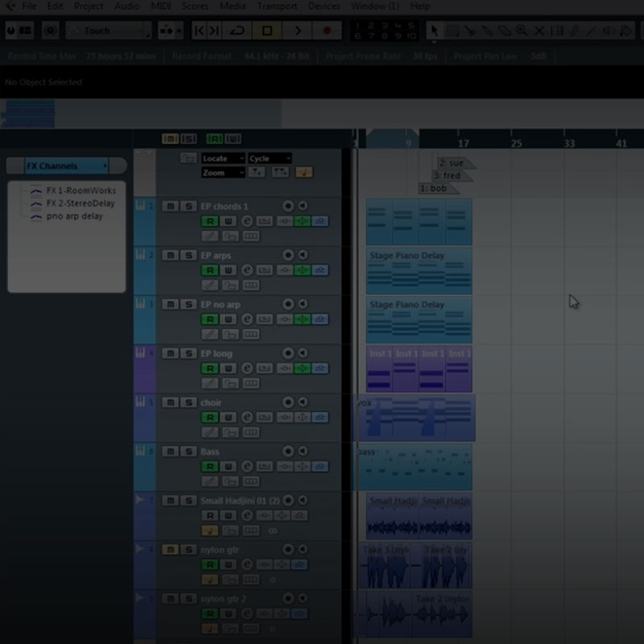Click the Stop transport button
The height and width of the screenshot is (644, 644).
[x=267, y=31]
